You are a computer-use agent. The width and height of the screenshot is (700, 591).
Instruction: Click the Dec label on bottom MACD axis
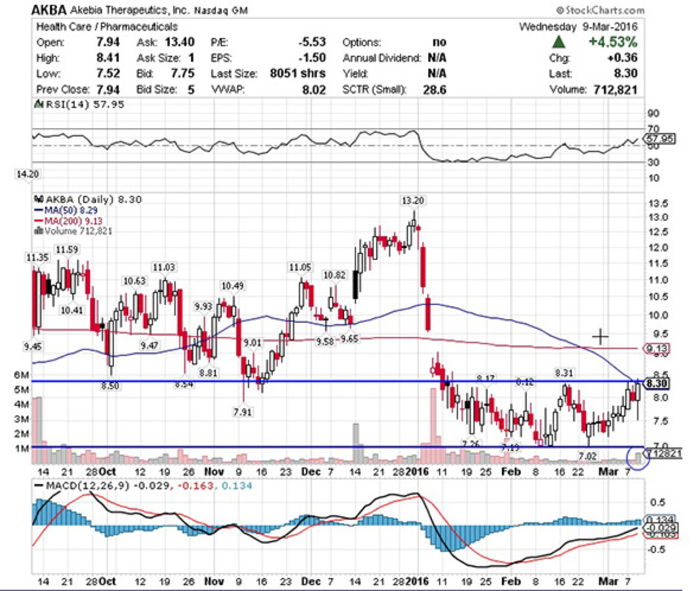(x=311, y=581)
